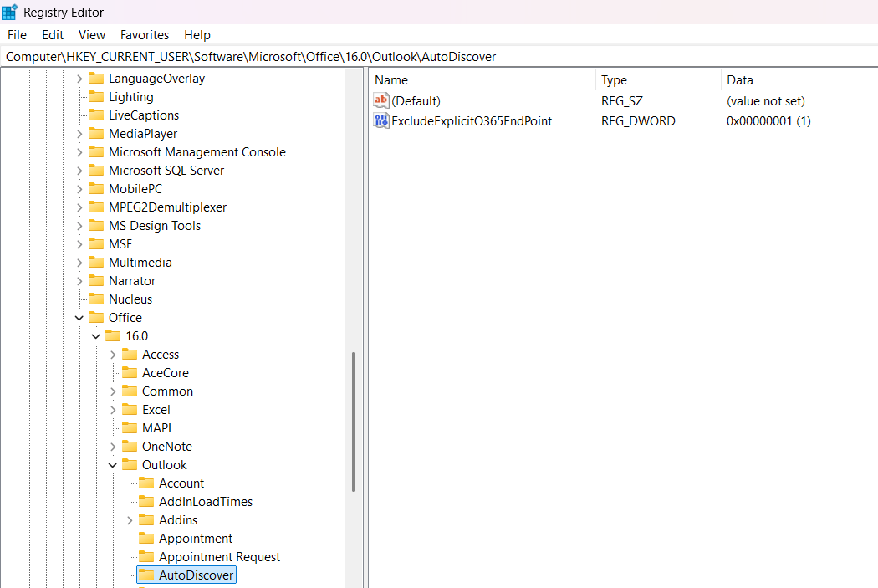Expand the OneNote key
The image size is (878, 588).
click(113, 447)
